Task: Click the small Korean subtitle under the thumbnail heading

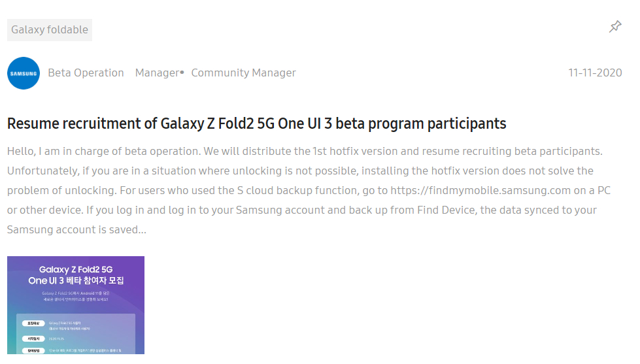Action: (x=76, y=296)
